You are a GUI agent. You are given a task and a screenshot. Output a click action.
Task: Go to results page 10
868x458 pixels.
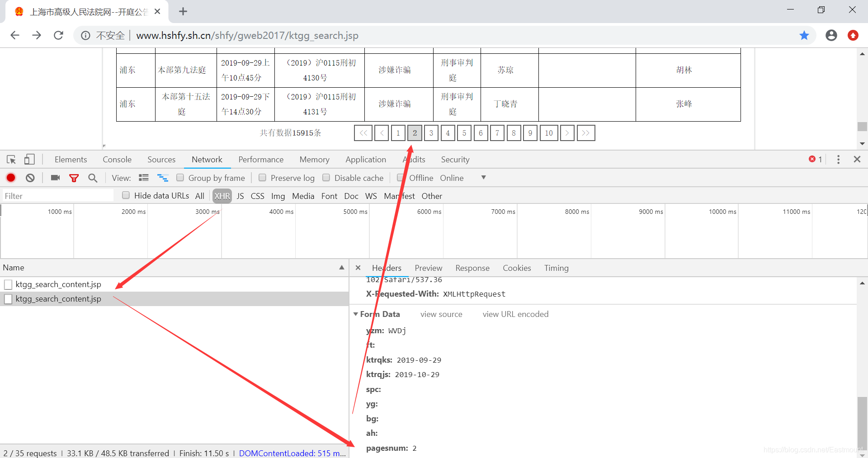point(549,133)
